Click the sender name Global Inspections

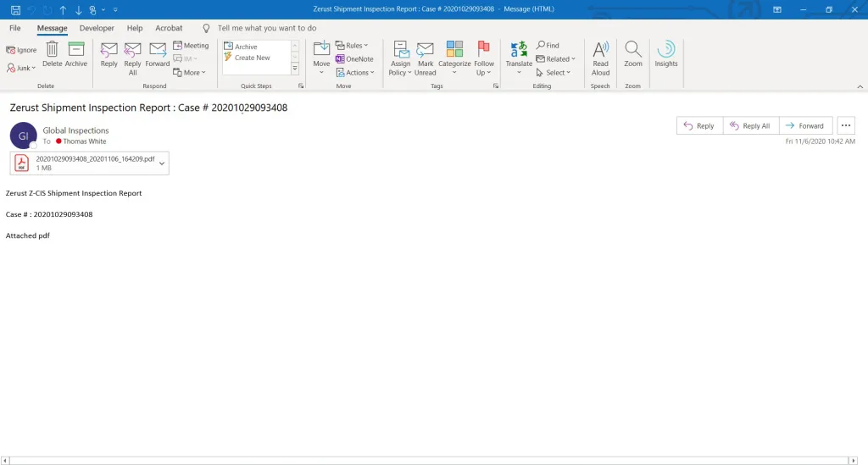click(75, 130)
